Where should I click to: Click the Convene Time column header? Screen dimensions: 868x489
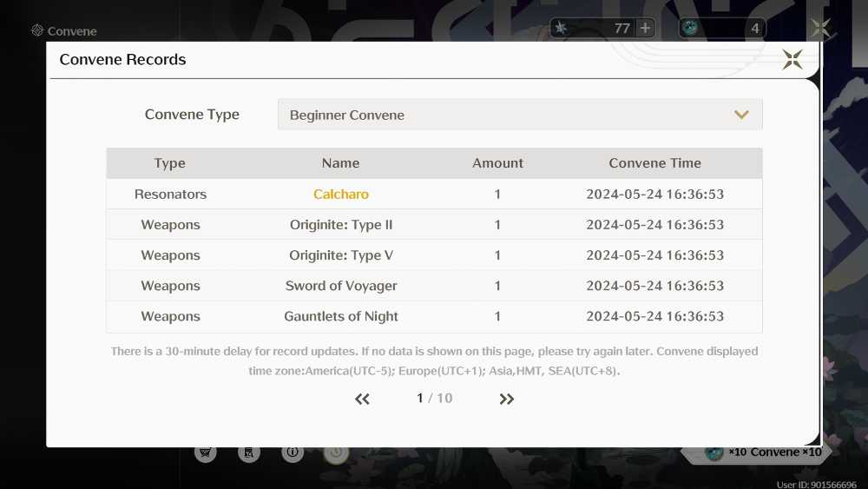(654, 163)
